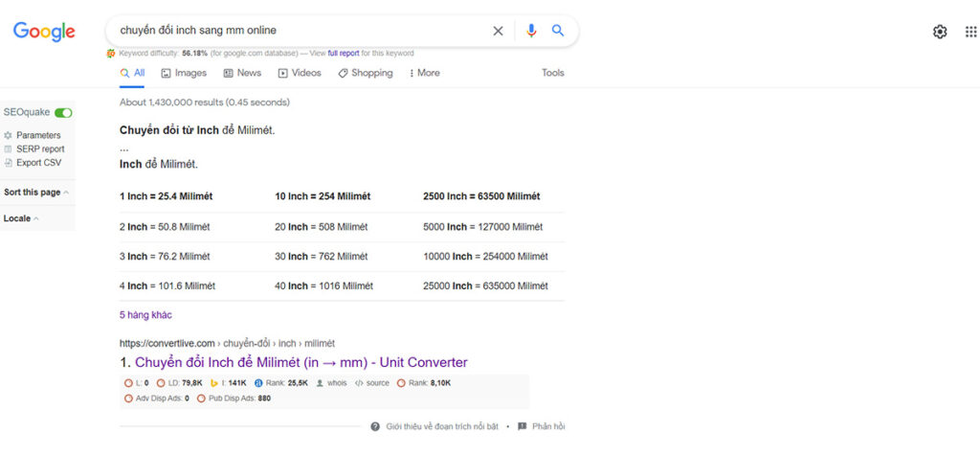The width and height of the screenshot is (980, 455).
Task: View page source in SEOquake bar
Action: pyautogui.click(x=372, y=383)
